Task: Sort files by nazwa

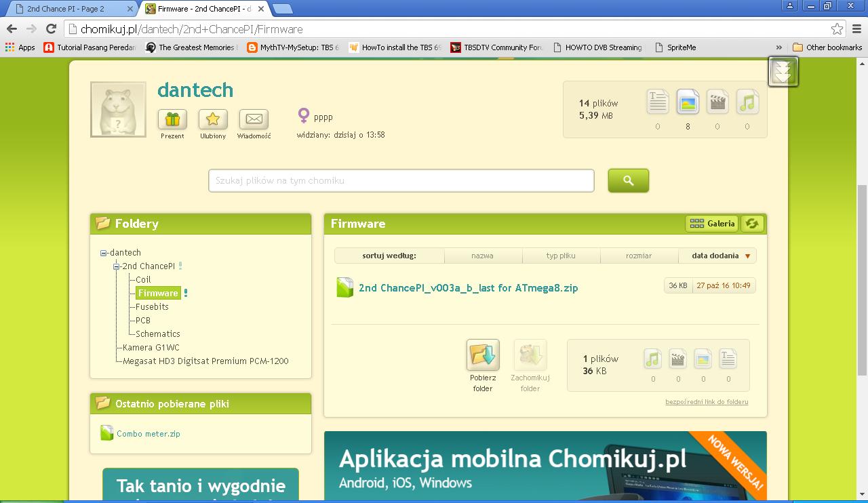Action: 483,256
